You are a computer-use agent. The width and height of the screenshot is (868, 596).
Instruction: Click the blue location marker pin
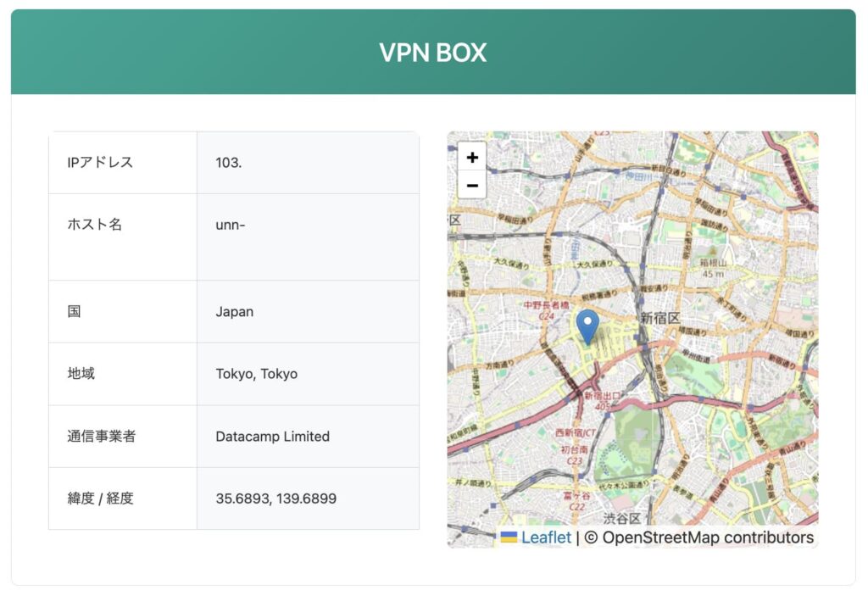[x=587, y=326]
